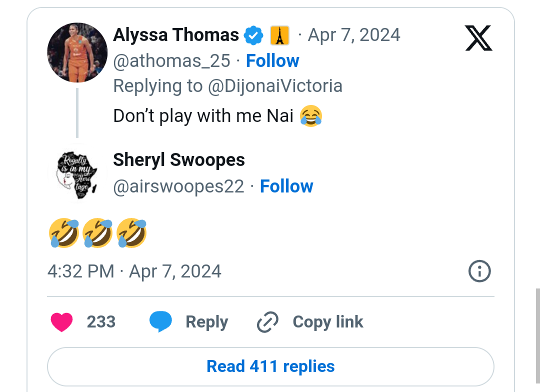Open Sheryl Swoopes profile picture
540x392 pixels.
[x=77, y=173]
